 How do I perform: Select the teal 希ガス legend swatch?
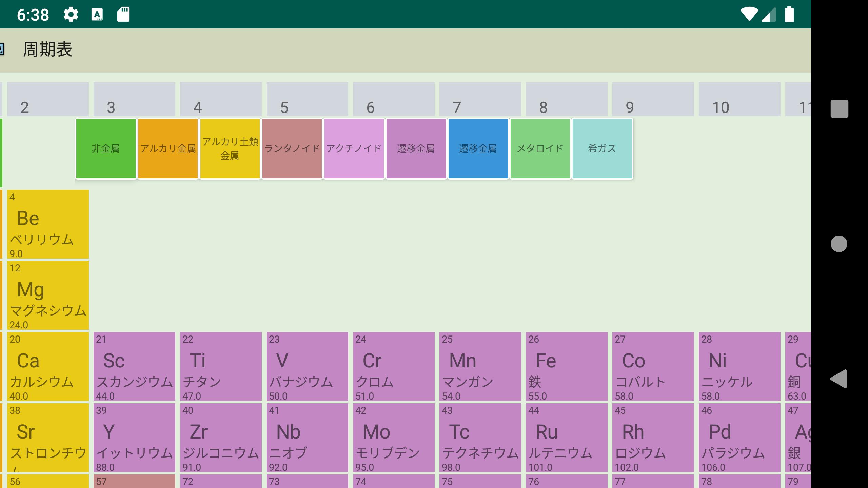click(602, 148)
